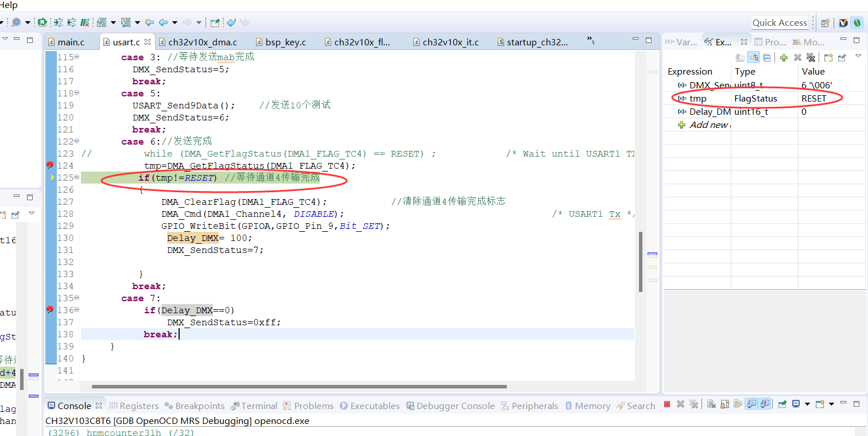Screen dimensions: 868x436
Task: Open the Memory tab
Action: pyautogui.click(x=587, y=406)
